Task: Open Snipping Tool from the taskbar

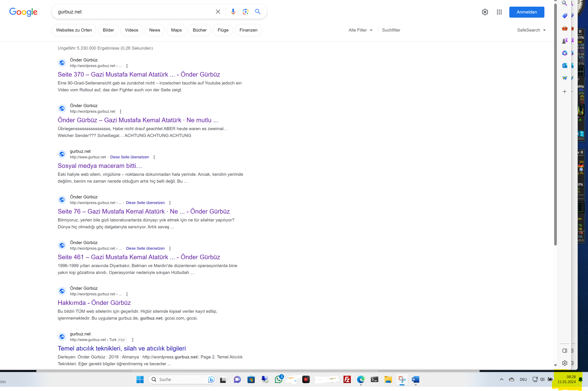Action: tap(402, 380)
